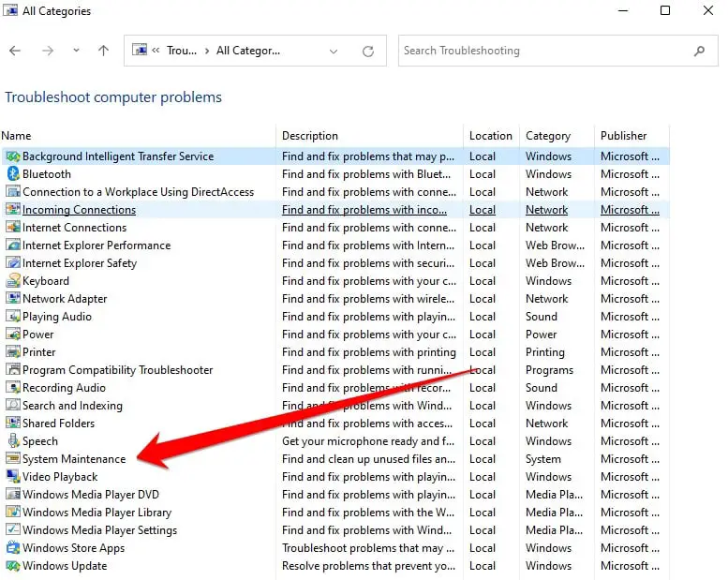Click the Background Intelligent Transfer Service icon
728x580 pixels.
(x=13, y=156)
